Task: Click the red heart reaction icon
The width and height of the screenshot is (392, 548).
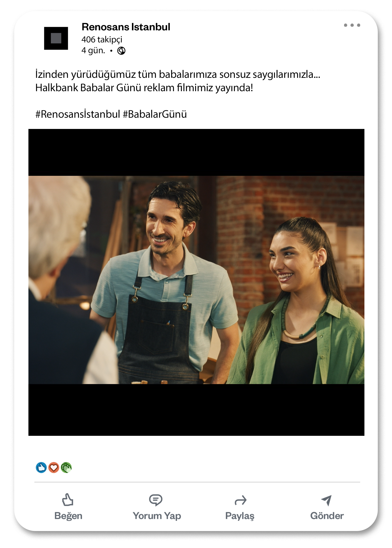Action: [x=54, y=467]
